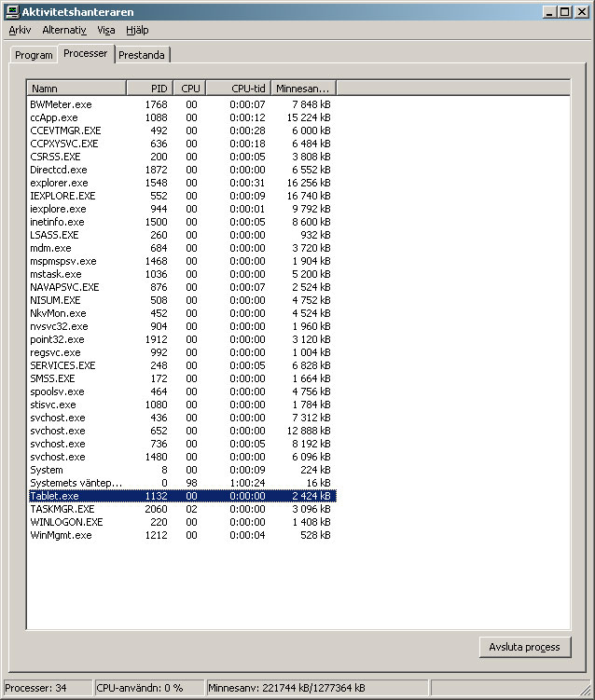Screen dimensions: 595x700
Task: Switch to the Program tab
Action: coord(34,55)
